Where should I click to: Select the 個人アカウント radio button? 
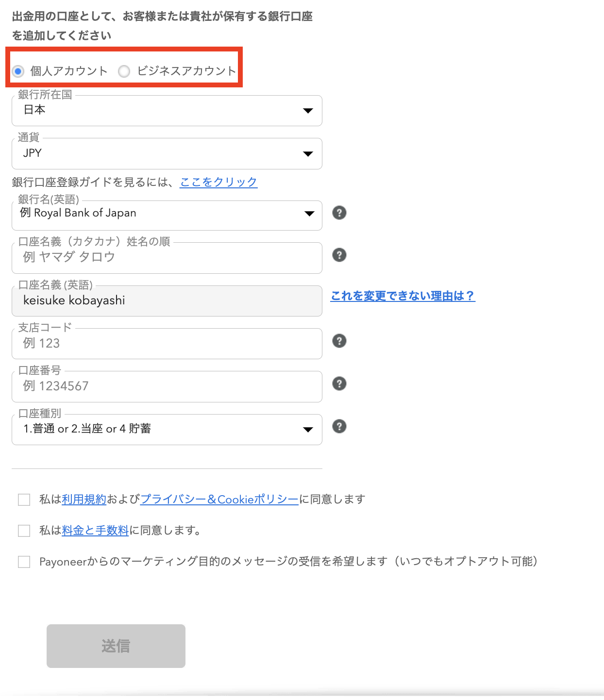18,71
